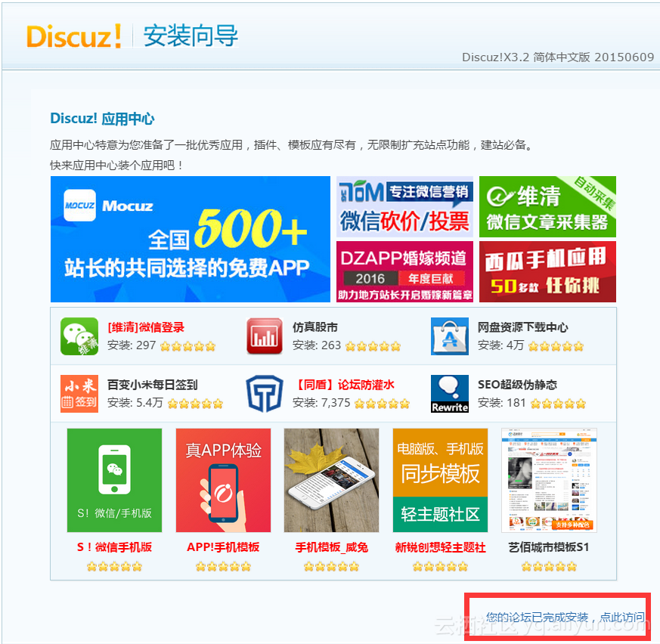Open the Mocuz 500+ free APP banner
Viewport: 660px width, 644px height.
191,239
